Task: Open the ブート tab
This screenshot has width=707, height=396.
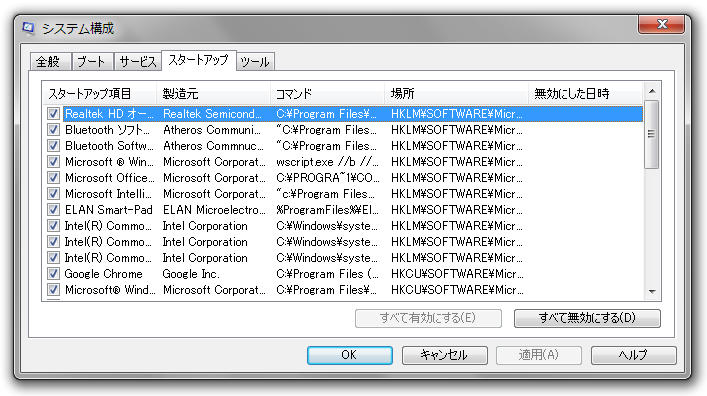Action: (92, 62)
